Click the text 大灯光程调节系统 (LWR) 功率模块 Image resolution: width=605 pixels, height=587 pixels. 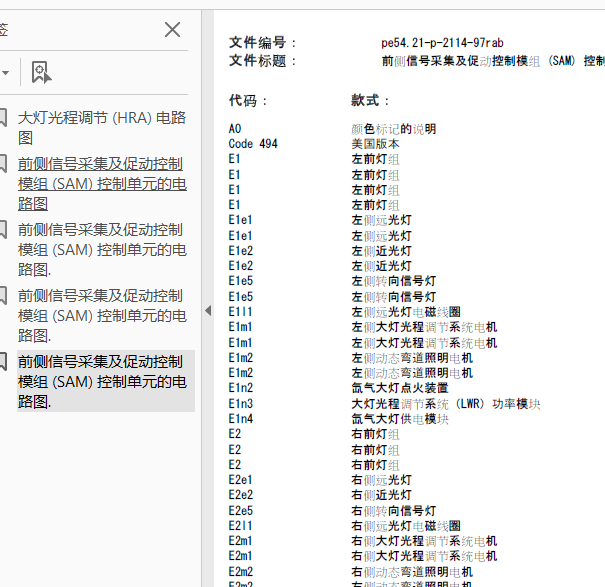[x=446, y=404]
